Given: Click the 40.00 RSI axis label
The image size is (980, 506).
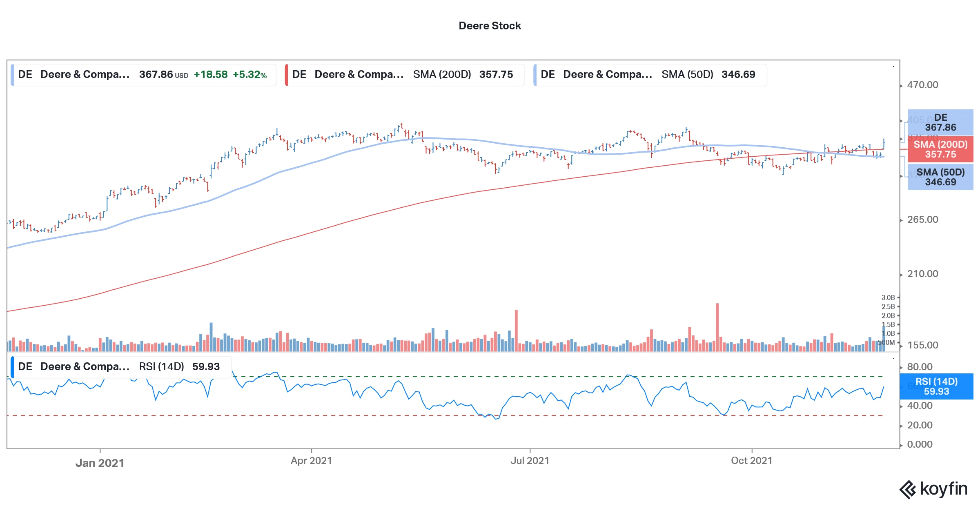Looking at the screenshot, I should (x=920, y=406).
